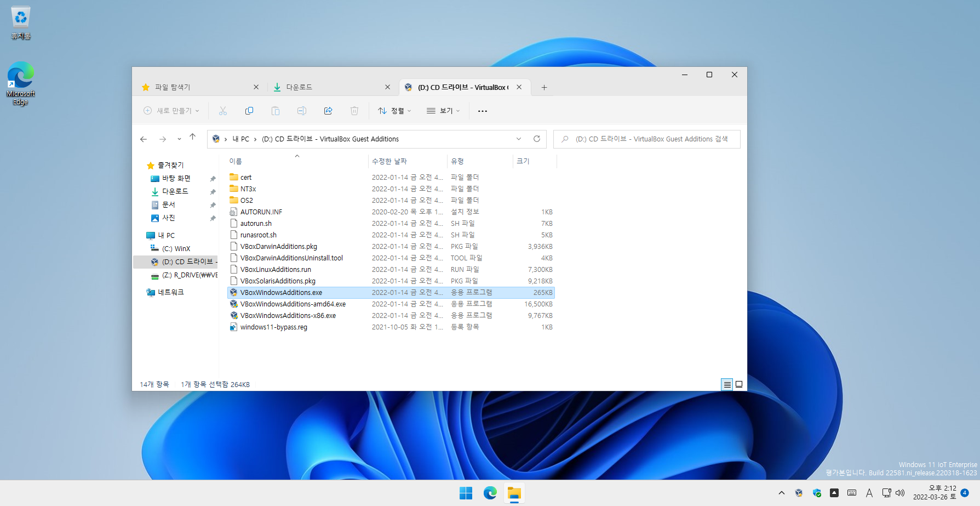
Task: Click the Delete trash icon in toolbar
Action: (x=354, y=111)
